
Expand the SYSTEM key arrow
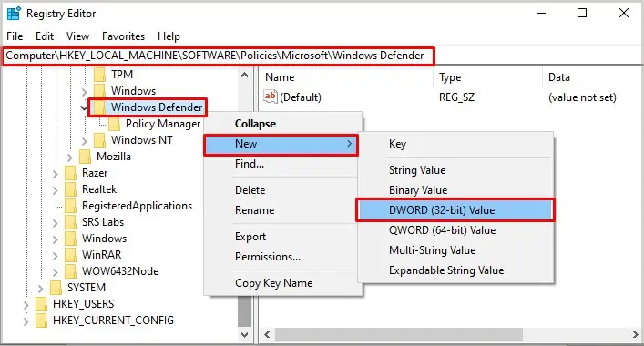click(40, 289)
